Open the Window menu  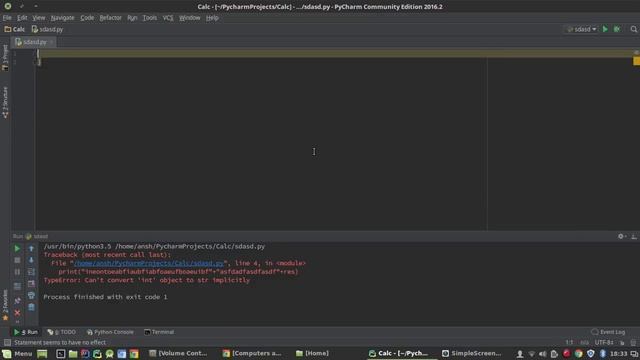pos(189,18)
